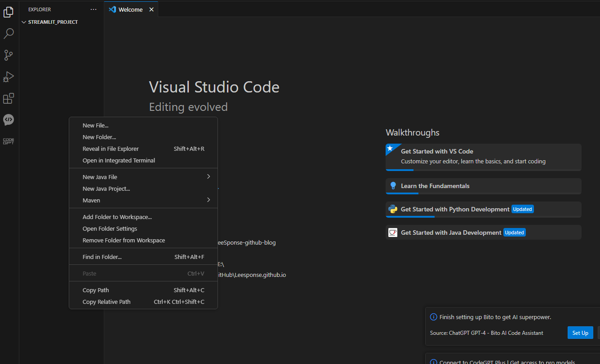This screenshot has width=600, height=364.
Task: Select Open Folder Settings
Action: (143, 229)
